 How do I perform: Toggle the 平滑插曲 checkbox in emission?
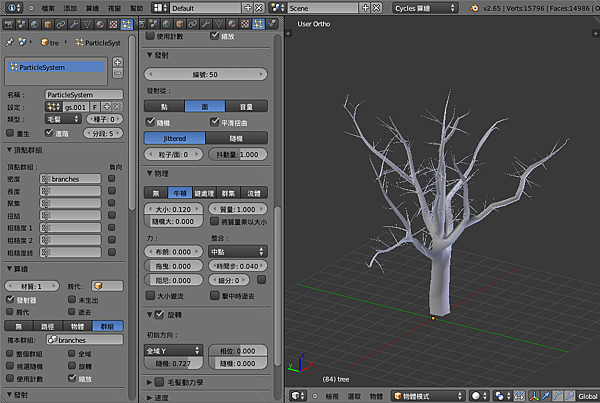[214, 122]
